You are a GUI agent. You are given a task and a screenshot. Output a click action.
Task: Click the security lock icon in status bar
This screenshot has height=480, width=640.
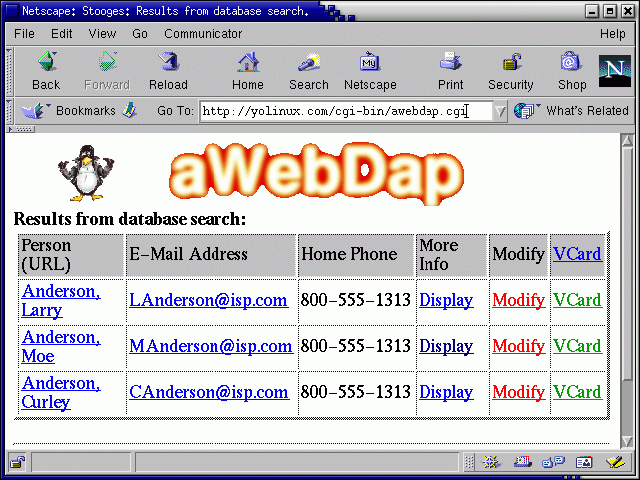18,462
